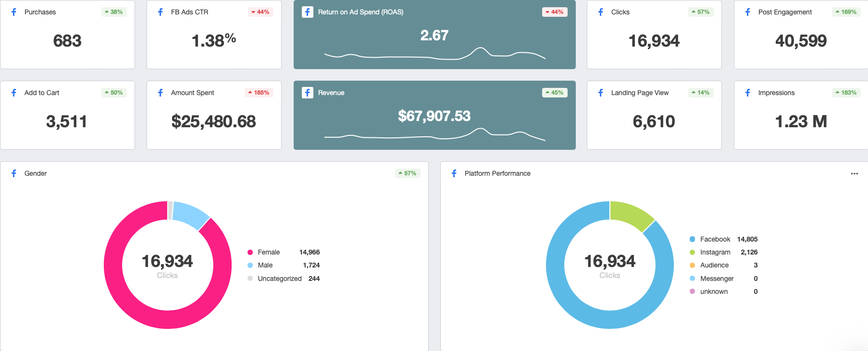
Task: Click the Facebook icon on ROAS widget
Action: click(x=308, y=12)
